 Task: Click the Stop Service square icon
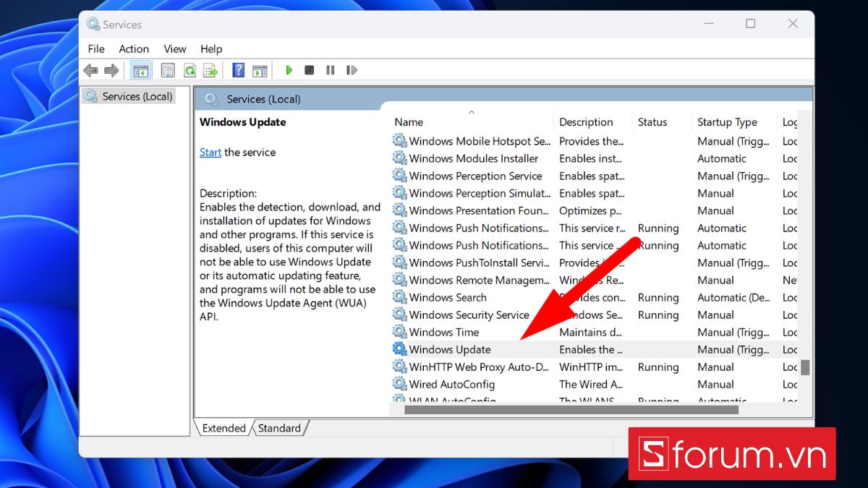(310, 70)
